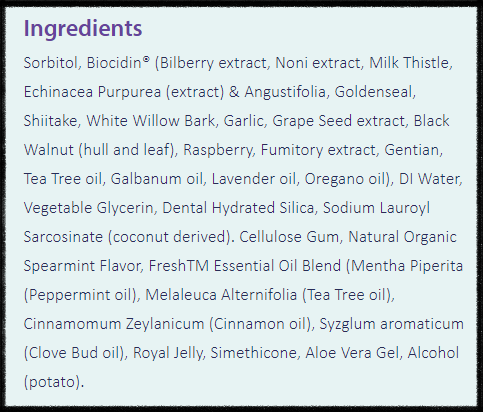Click the text Dental Hydrated Silica
The height and width of the screenshot is (412, 483).
238,208
